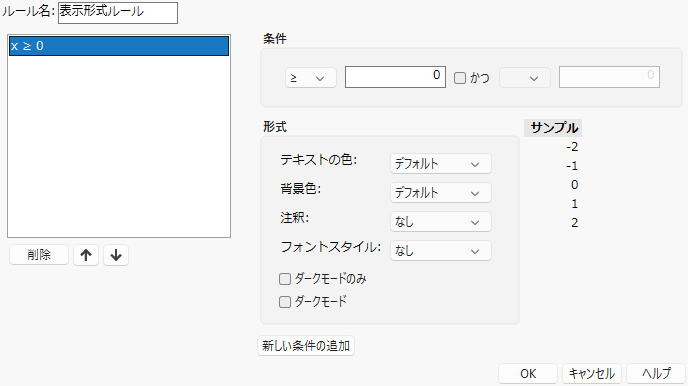This screenshot has height=386, width=688.
Task: Select the x ≥ 0 rule in list
Action: pos(119,46)
